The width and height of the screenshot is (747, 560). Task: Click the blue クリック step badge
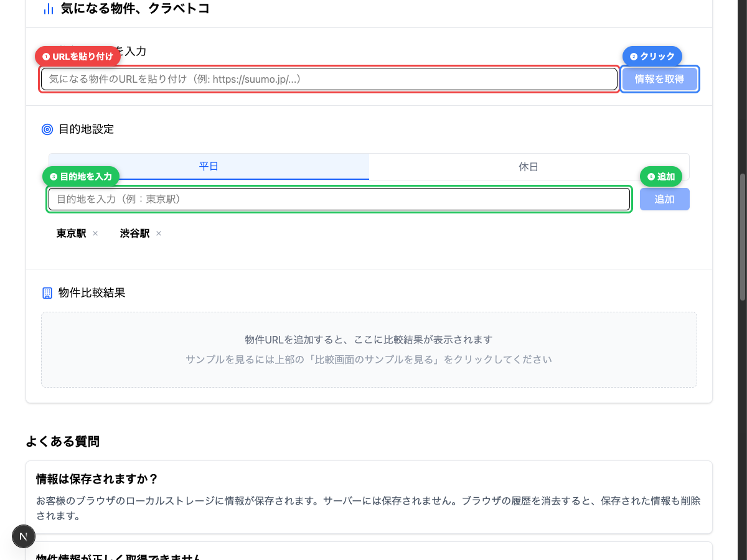coord(652,56)
